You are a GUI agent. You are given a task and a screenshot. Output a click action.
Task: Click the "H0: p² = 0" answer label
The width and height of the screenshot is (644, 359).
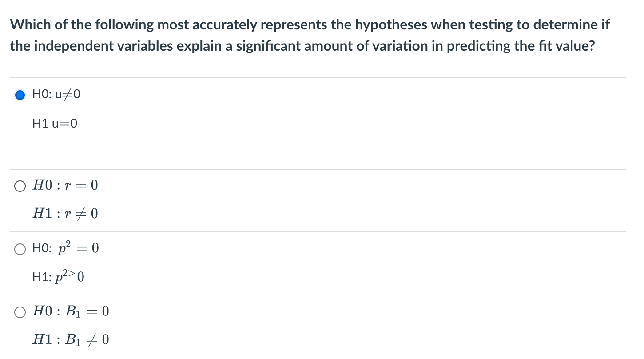point(65,249)
